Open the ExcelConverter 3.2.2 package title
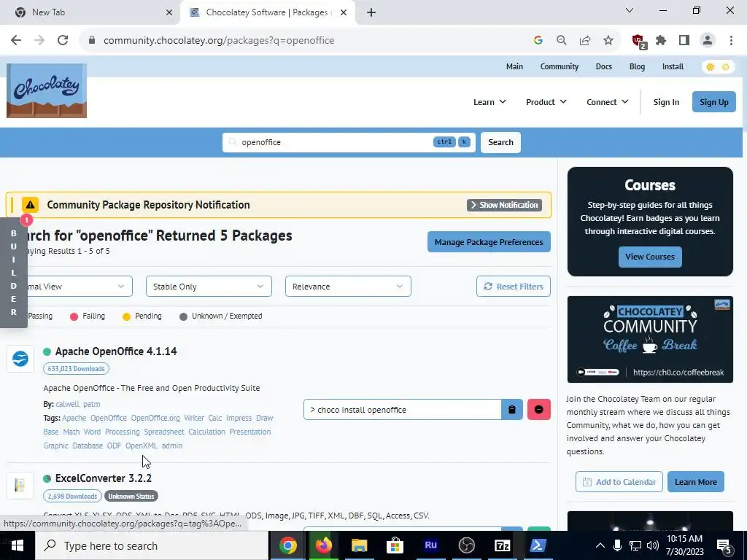The width and height of the screenshot is (747, 560). pos(104,478)
